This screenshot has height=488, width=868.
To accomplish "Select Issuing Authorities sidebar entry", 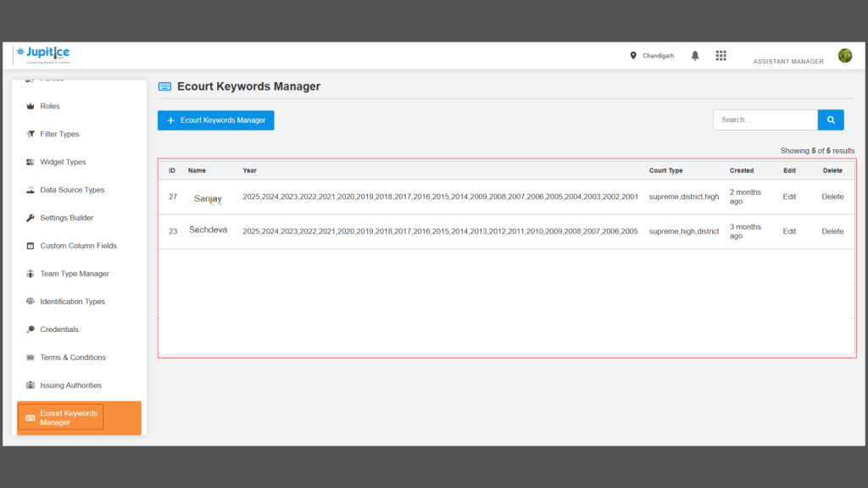I will 70,385.
